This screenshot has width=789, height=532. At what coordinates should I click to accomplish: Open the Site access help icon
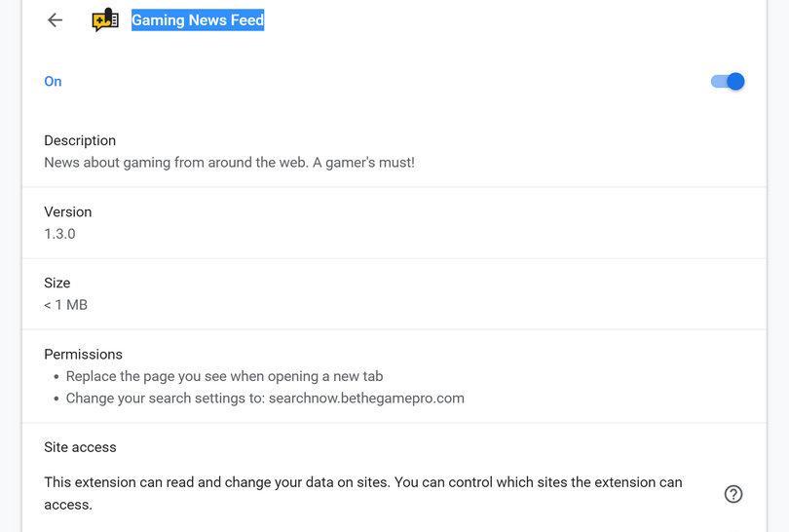[733, 494]
